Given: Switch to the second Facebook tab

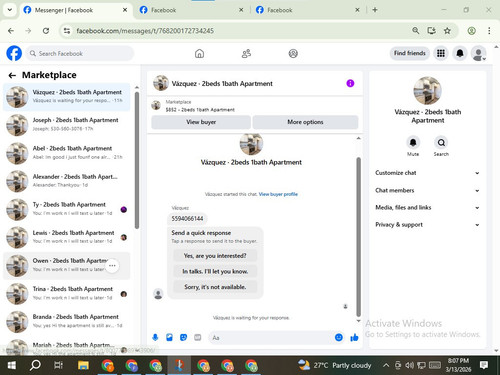Looking at the screenshot, I should click(x=191, y=10).
